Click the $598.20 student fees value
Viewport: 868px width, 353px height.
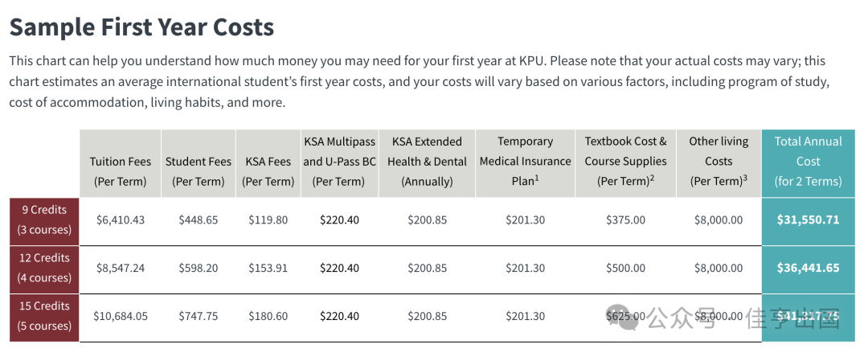(199, 269)
